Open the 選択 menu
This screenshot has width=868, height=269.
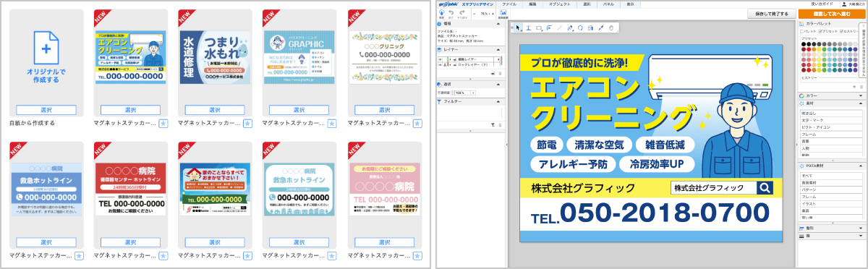pyautogui.click(x=587, y=4)
